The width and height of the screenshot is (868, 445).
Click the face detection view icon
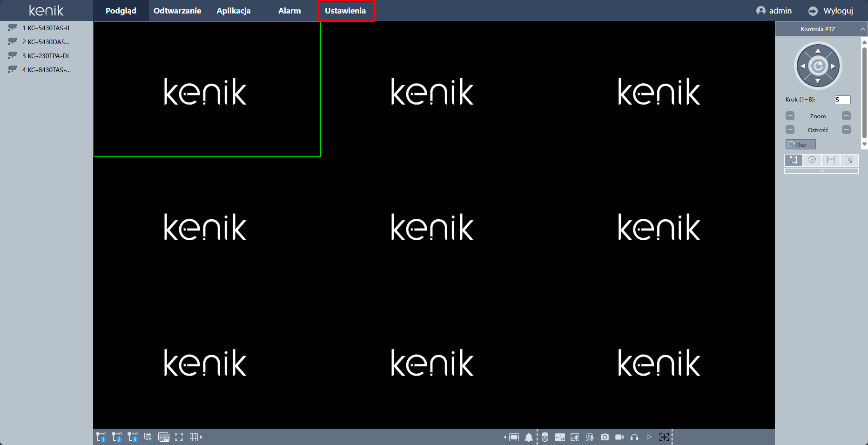(575, 437)
